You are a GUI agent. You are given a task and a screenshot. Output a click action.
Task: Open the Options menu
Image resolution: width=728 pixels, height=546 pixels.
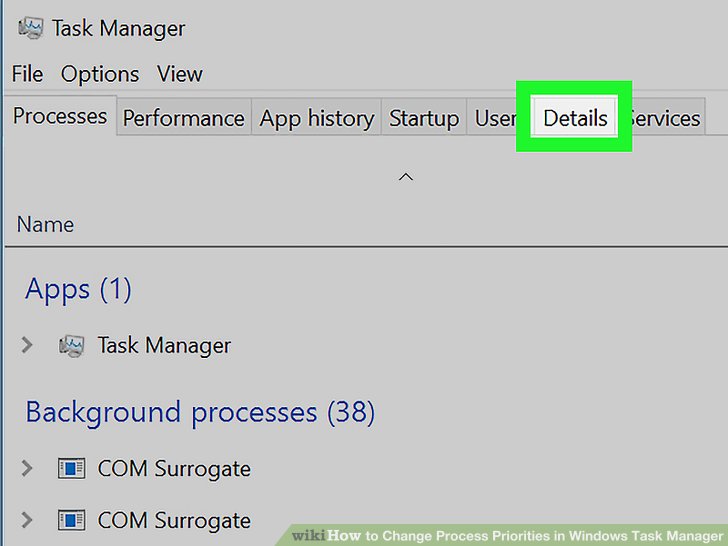click(99, 74)
